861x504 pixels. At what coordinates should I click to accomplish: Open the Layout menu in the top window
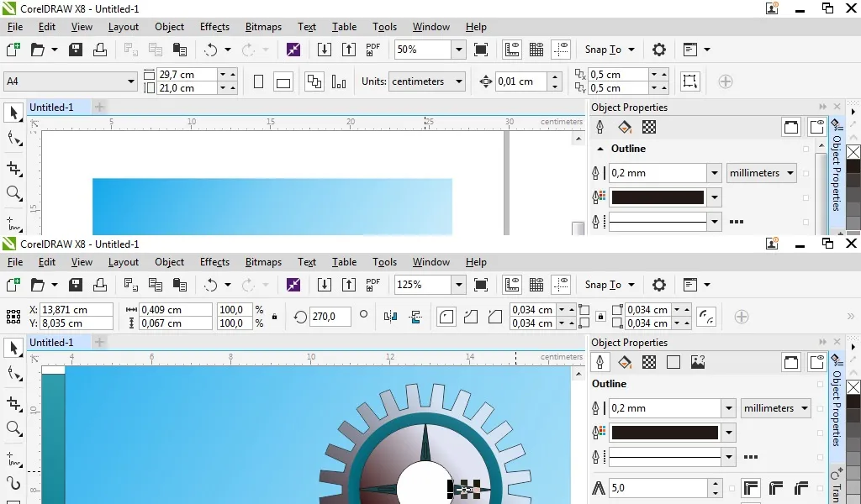123,27
